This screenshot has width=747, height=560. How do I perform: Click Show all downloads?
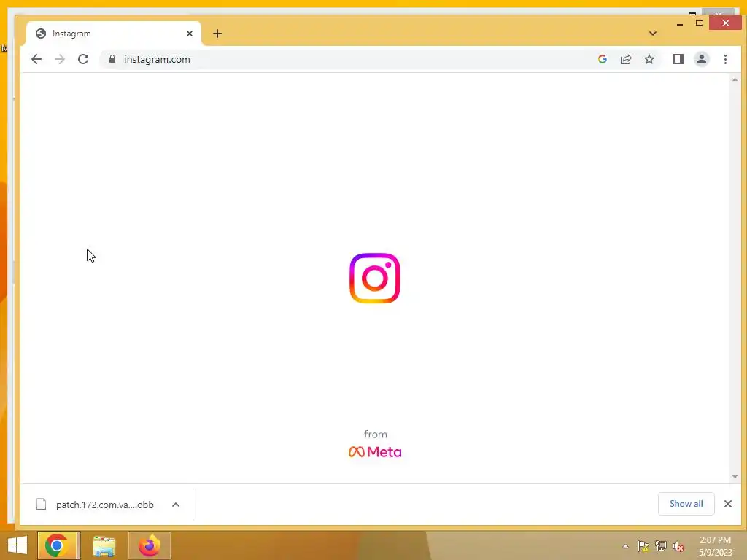(686, 504)
